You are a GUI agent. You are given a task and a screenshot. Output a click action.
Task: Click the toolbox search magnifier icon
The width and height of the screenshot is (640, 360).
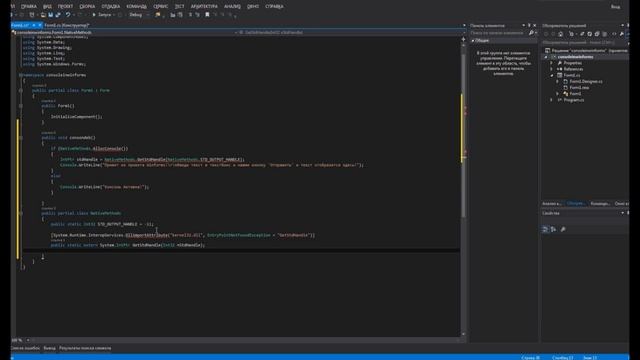point(531,33)
